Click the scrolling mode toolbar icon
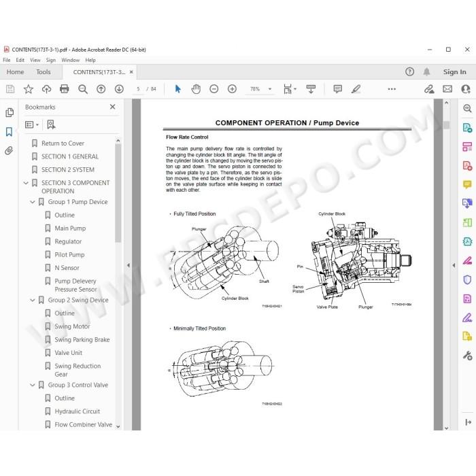The width and height of the screenshot is (476, 476). [x=311, y=89]
